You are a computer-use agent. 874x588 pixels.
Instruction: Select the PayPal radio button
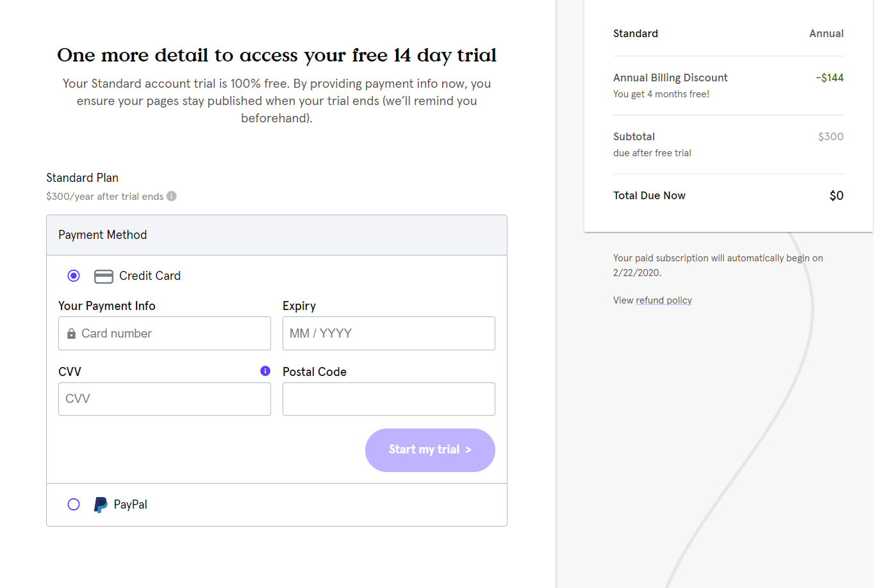pos(74,504)
